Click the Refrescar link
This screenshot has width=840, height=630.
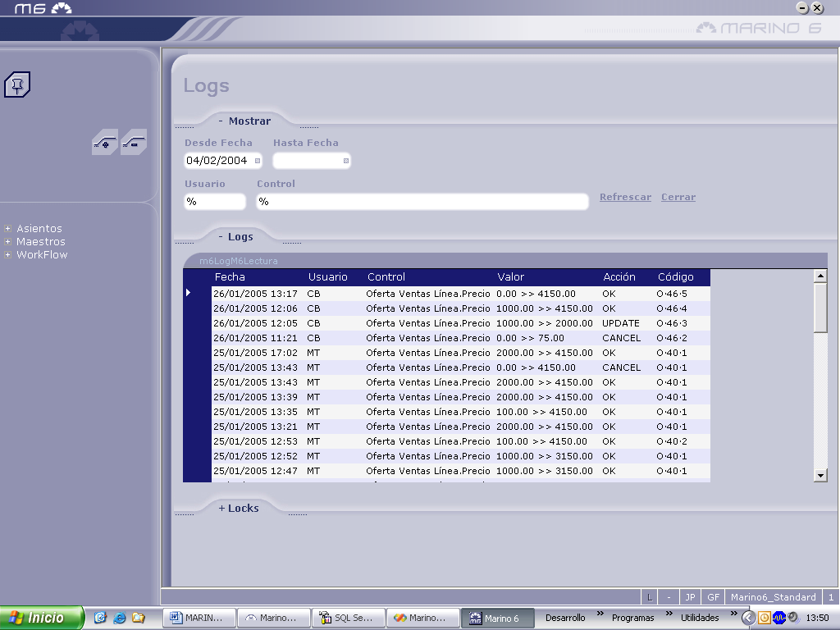tap(625, 197)
